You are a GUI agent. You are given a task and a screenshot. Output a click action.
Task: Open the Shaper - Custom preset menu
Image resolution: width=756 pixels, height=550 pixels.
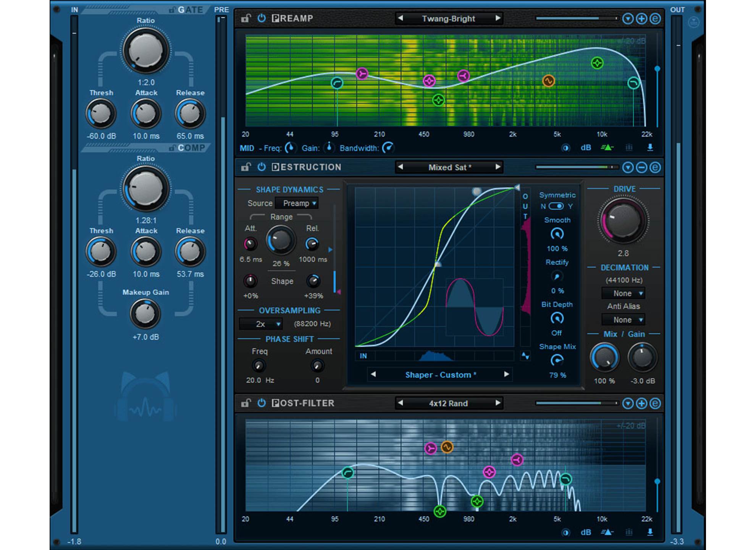click(440, 375)
